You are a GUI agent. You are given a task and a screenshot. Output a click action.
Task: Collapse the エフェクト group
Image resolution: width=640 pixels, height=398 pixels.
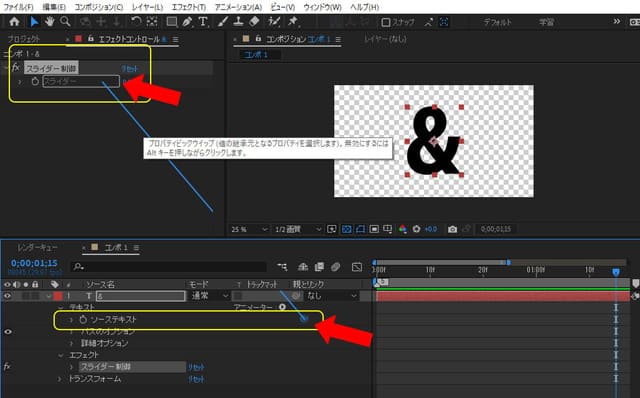60,355
